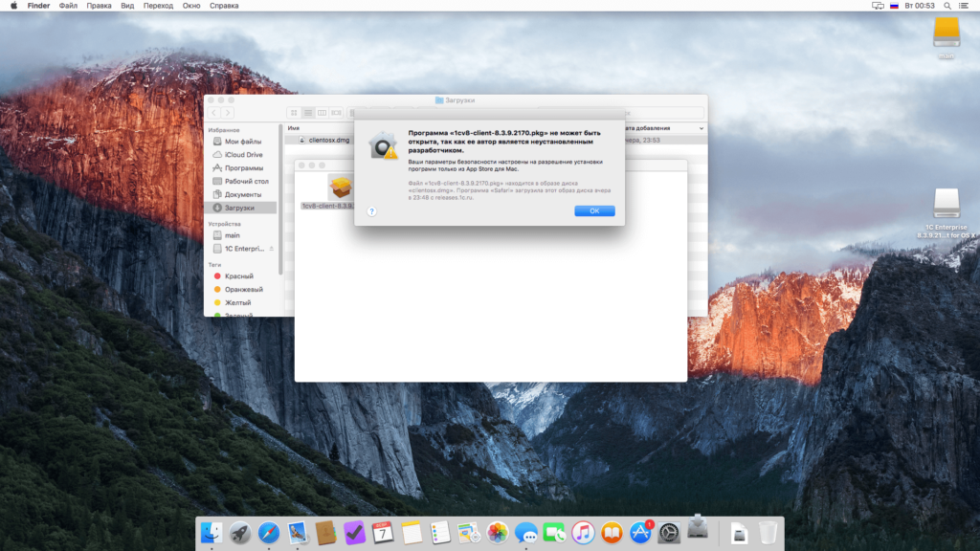Click the clock showing Вт 00:53
980x551 pixels.
coord(920,6)
